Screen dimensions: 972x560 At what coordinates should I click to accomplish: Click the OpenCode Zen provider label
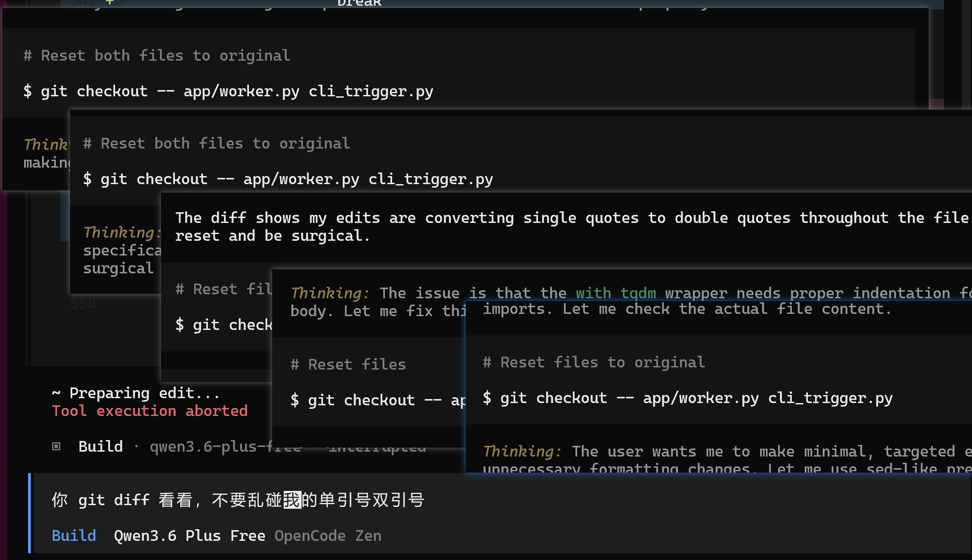tap(328, 535)
